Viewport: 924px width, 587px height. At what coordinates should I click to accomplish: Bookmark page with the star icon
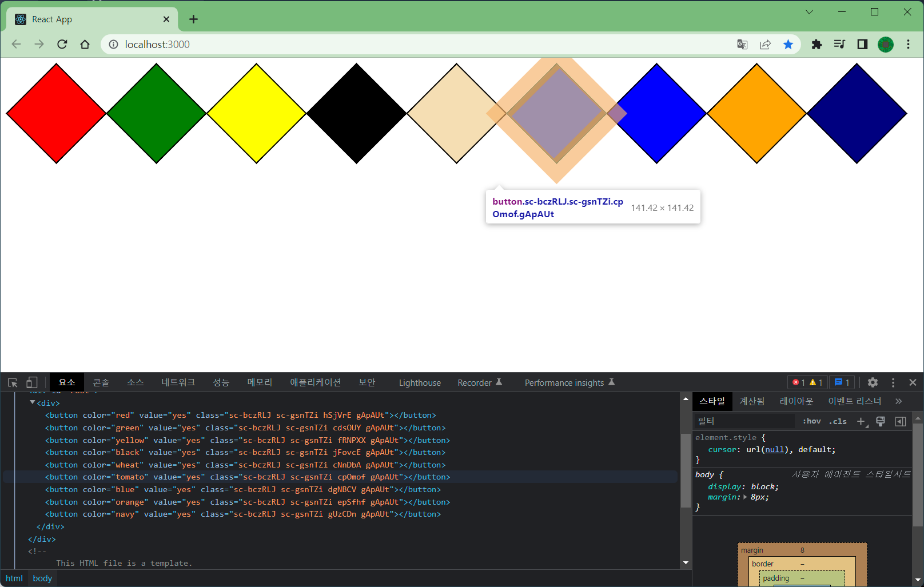pos(788,44)
